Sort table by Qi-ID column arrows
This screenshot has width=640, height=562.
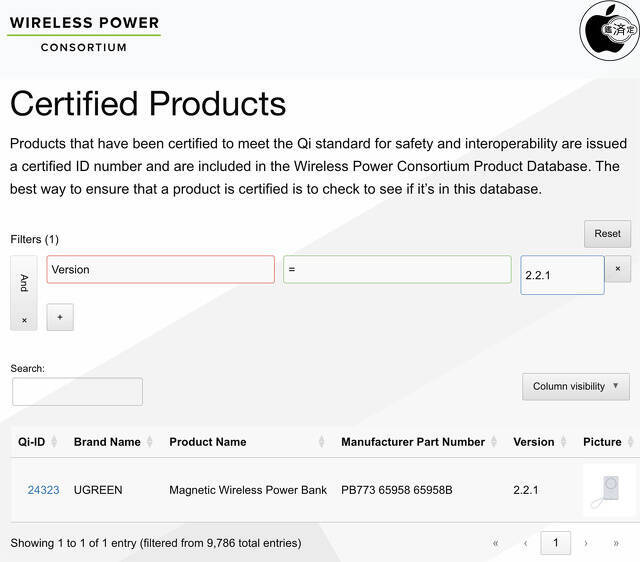click(x=54, y=442)
